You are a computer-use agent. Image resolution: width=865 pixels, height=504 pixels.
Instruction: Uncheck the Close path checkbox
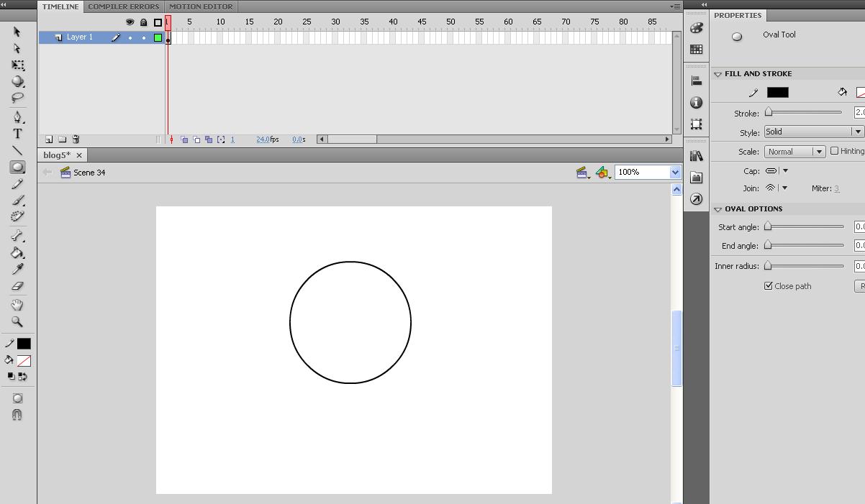point(769,285)
